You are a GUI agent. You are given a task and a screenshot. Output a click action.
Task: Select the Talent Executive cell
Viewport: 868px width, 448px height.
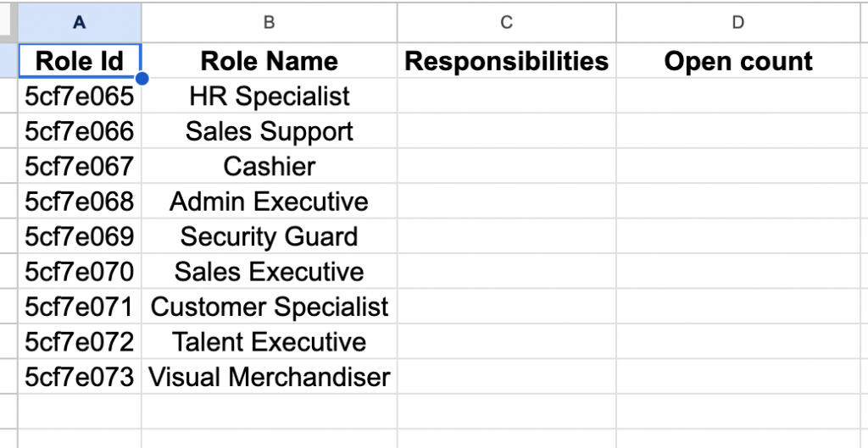point(269,342)
